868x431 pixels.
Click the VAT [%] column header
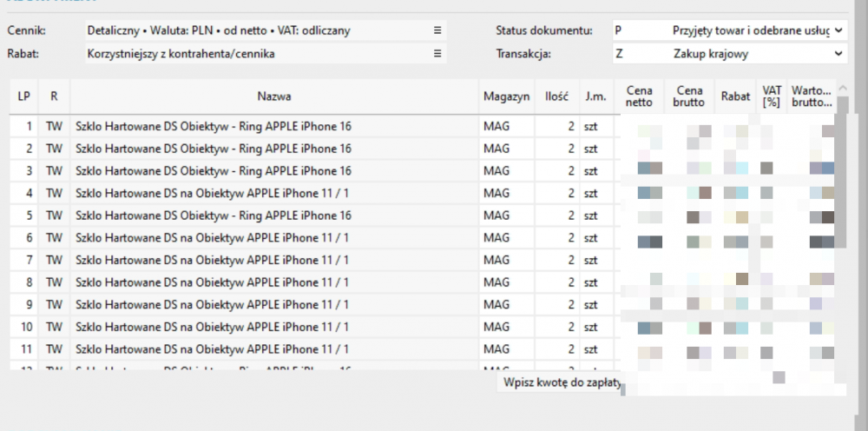coord(772,96)
